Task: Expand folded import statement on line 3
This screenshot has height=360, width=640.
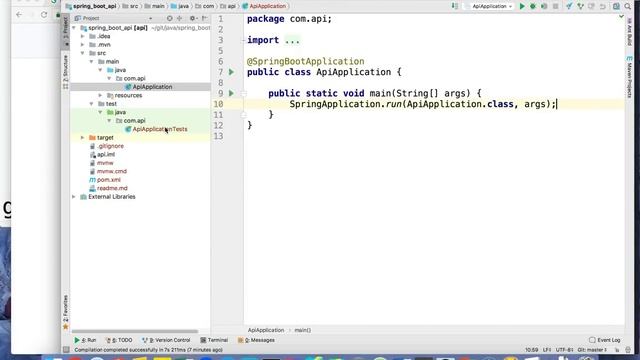Action: [x=292, y=40]
